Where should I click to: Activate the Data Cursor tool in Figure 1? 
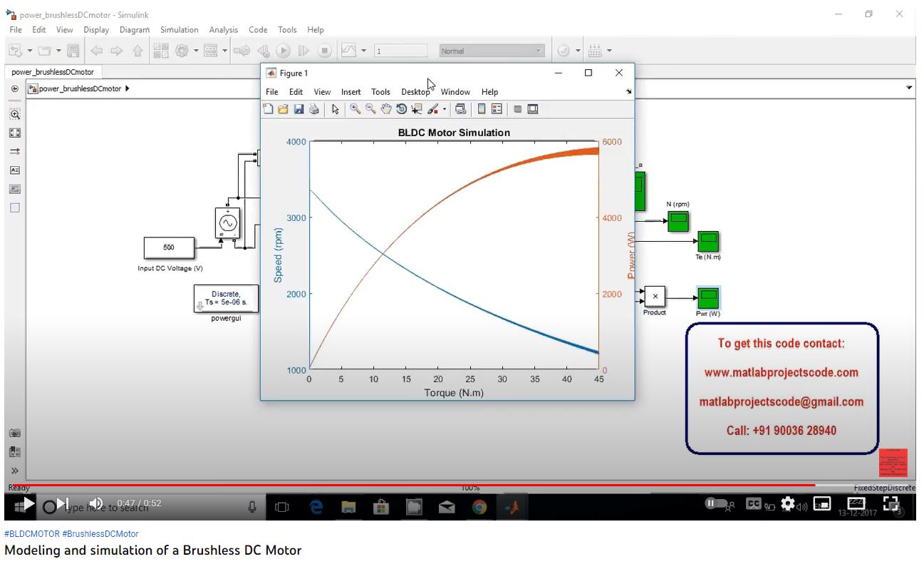click(417, 109)
